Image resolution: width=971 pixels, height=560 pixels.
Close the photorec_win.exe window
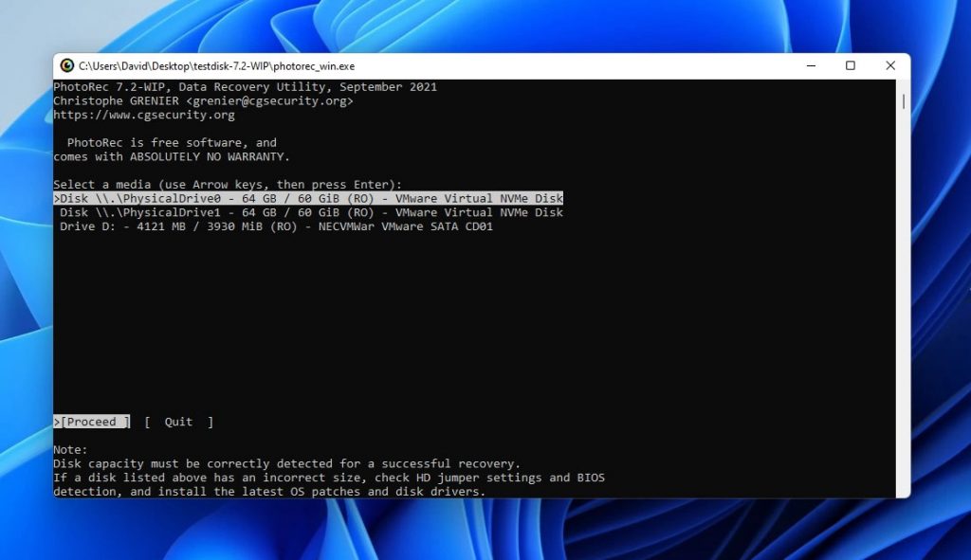889,65
